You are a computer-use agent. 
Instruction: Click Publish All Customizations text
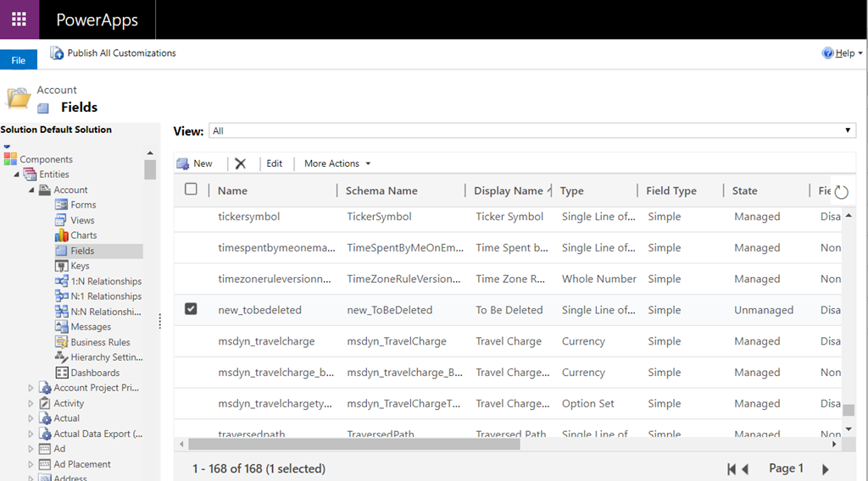pyautogui.click(x=122, y=53)
